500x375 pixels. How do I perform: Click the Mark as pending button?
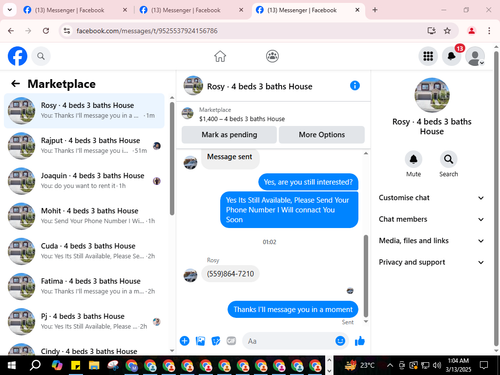click(229, 135)
